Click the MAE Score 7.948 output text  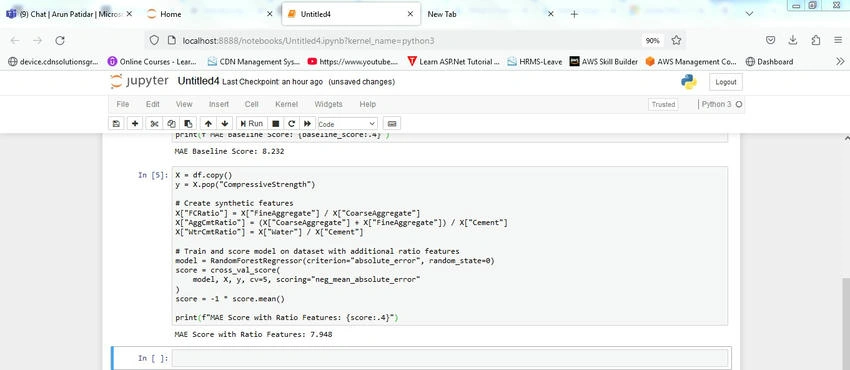point(253,335)
